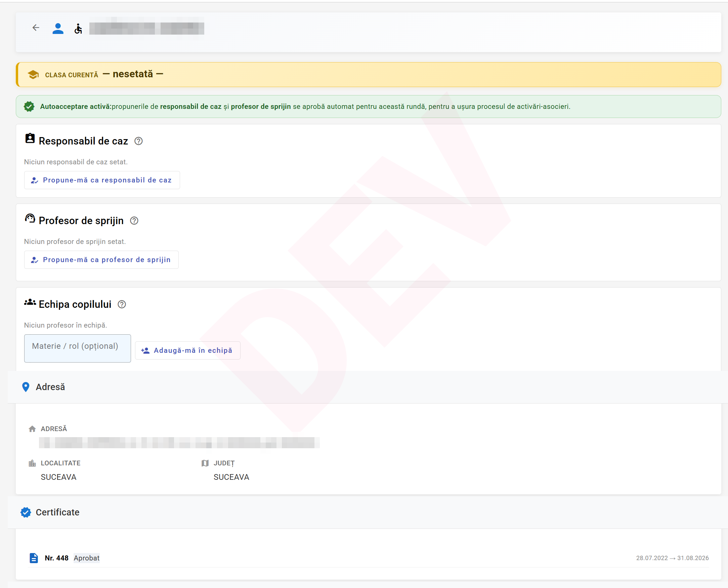The height and width of the screenshot is (588, 728).
Task: Click the support agent icon before Profesor de sprijin
Action: 30,218
